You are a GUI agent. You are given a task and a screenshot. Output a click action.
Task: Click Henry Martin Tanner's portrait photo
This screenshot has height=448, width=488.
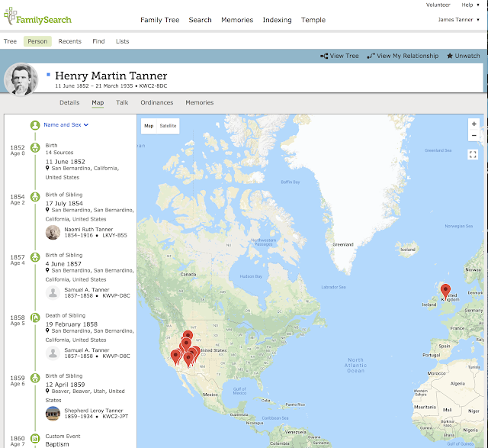(21, 79)
